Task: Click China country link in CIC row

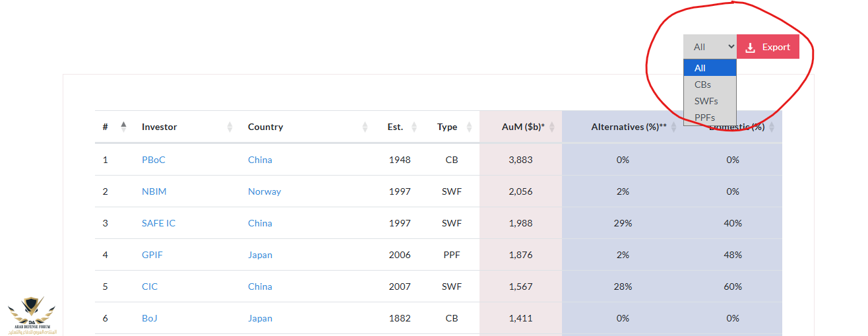Action: (x=260, y=286)
